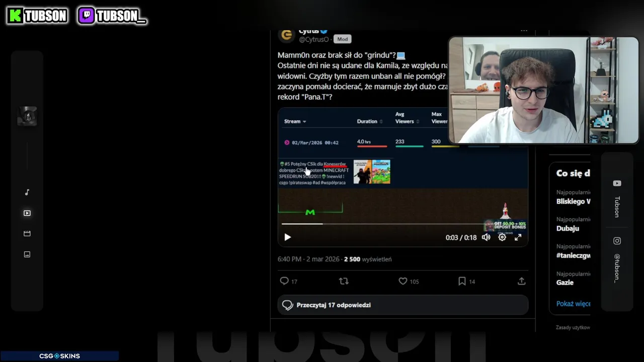Click the Counter-Strike game thumbnail
Image resolution: width=644 pixels, height=362 pixels.
click(362, 171)
